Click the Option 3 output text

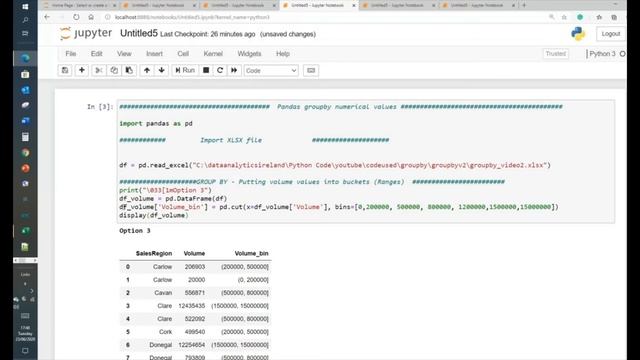(135, 231)
